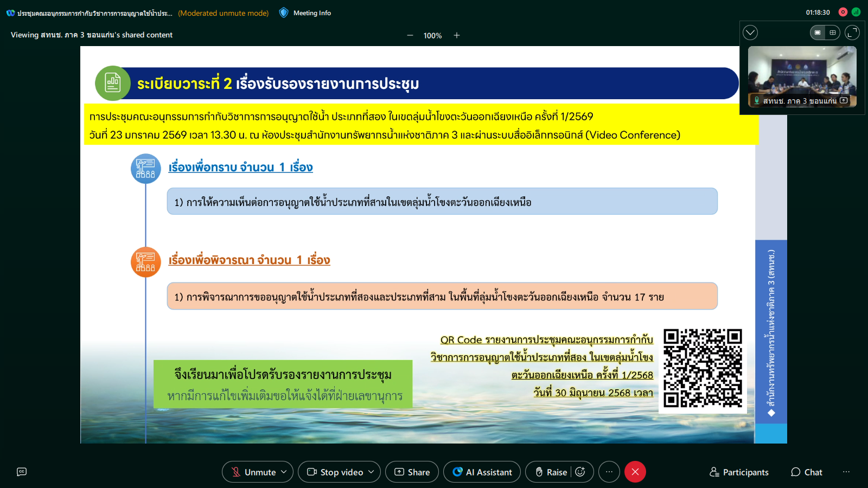Open the reactions emoji picker
The width and height of the screenshot is (868, 488).
tap(580, 472)
